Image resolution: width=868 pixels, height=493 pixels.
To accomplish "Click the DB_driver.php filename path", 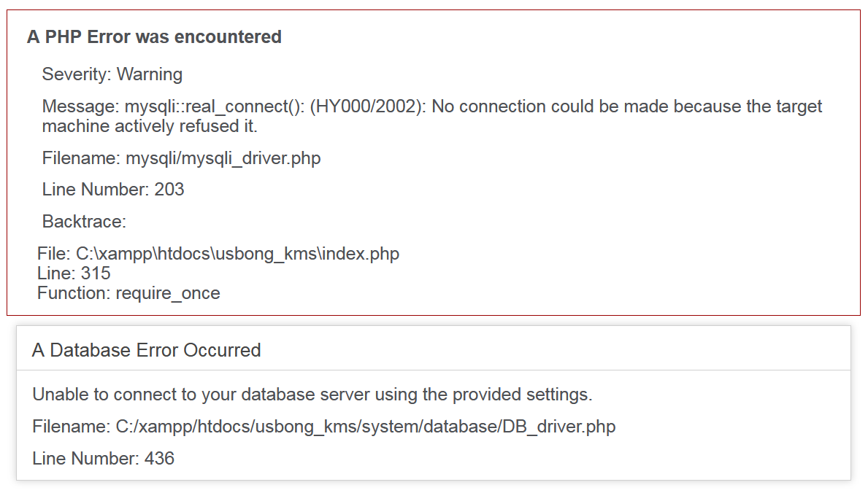I will (365, 427).
